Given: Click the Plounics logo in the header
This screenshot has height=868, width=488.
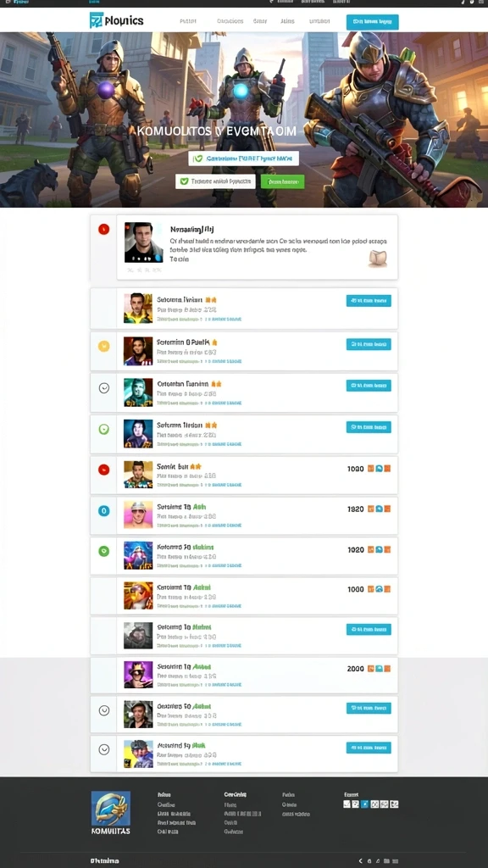Looking at the screenshot, I should tap(116, 20).
